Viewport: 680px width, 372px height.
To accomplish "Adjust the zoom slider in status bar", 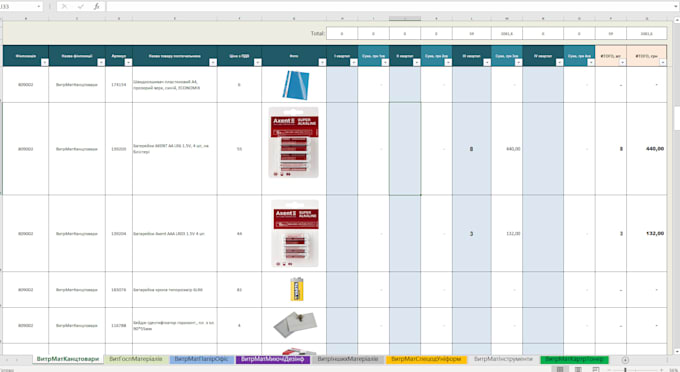I will pos(625,370).
